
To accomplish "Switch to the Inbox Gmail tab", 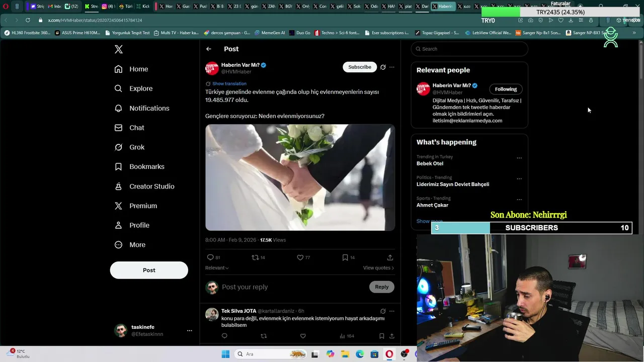I will pos(55,7).
